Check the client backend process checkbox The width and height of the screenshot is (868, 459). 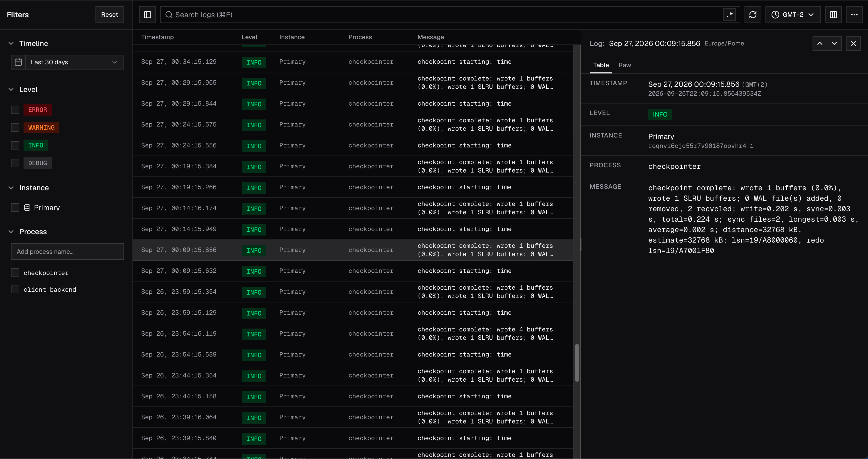pos(15,289)
